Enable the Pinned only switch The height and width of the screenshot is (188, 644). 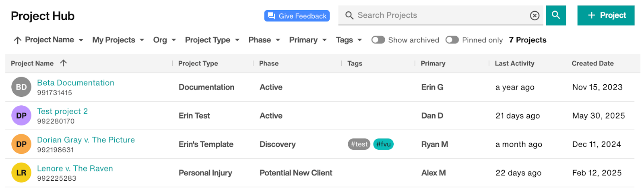pyautogui.click(x=452, y=40)
